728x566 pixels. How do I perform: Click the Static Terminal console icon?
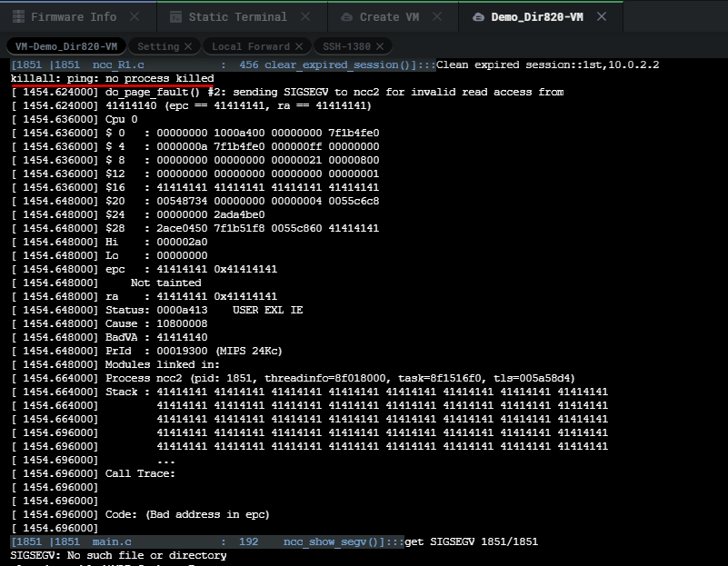click(x=175, y=17)
